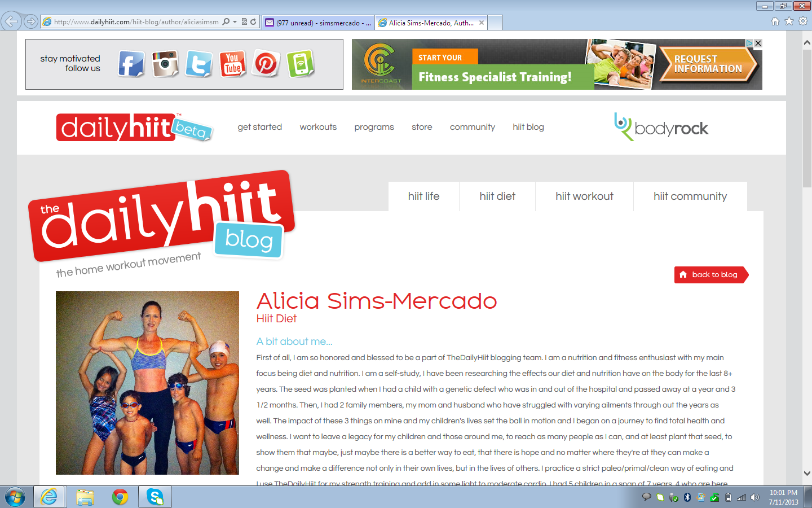Open the YouTube follow icon
This screenshot has height=508, width=812.
pos(233,64)
